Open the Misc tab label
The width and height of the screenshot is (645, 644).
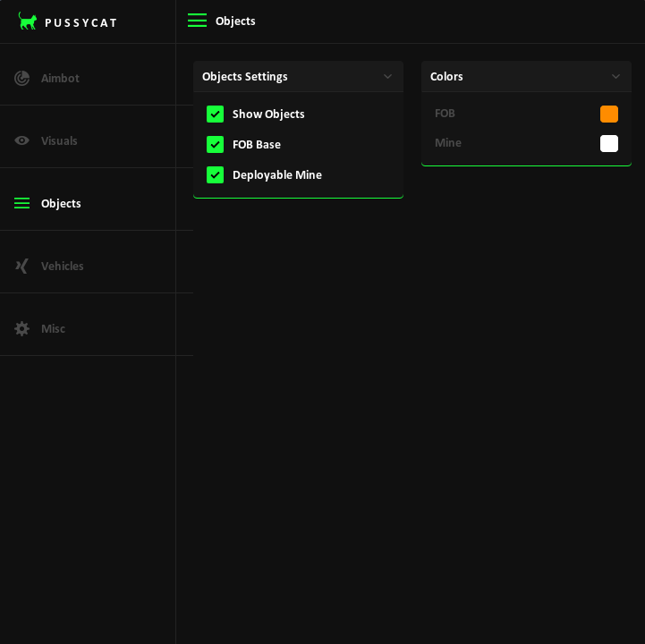pos(53,328)
